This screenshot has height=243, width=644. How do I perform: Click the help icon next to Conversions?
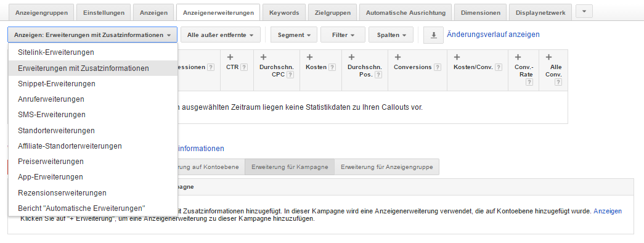click(x=438, y=67)
